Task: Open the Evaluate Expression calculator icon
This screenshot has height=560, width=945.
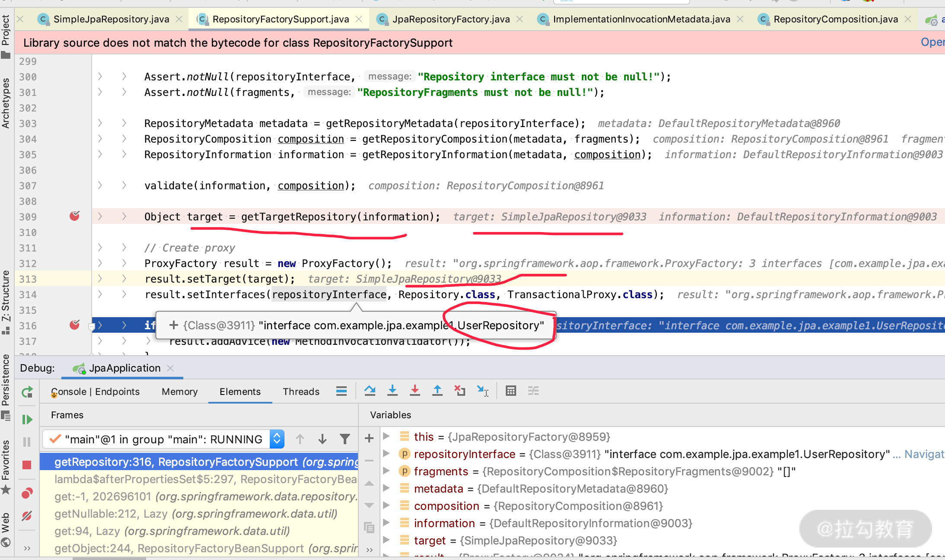Action: [511, 391]
